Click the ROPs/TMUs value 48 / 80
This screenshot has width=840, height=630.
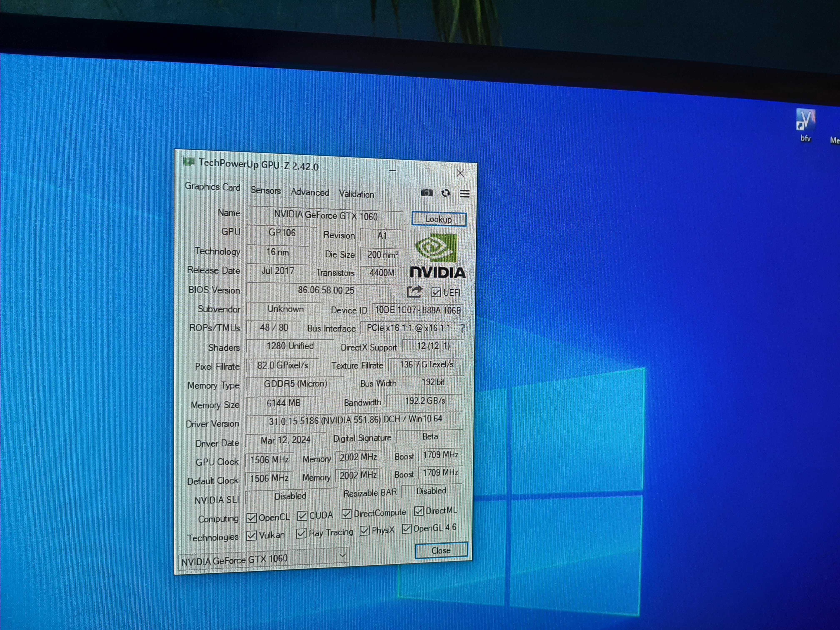click(273, 327)
